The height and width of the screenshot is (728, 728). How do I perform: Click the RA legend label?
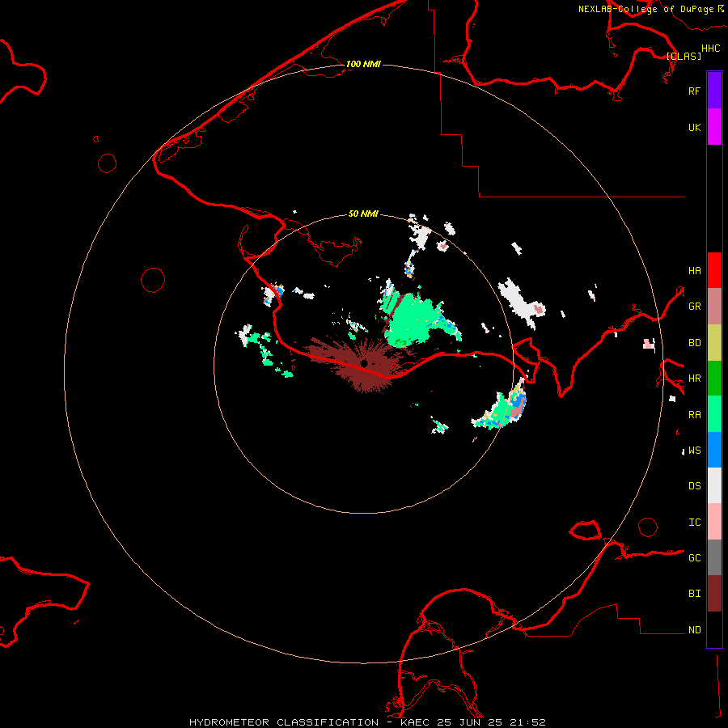click(x=694, y=415)
